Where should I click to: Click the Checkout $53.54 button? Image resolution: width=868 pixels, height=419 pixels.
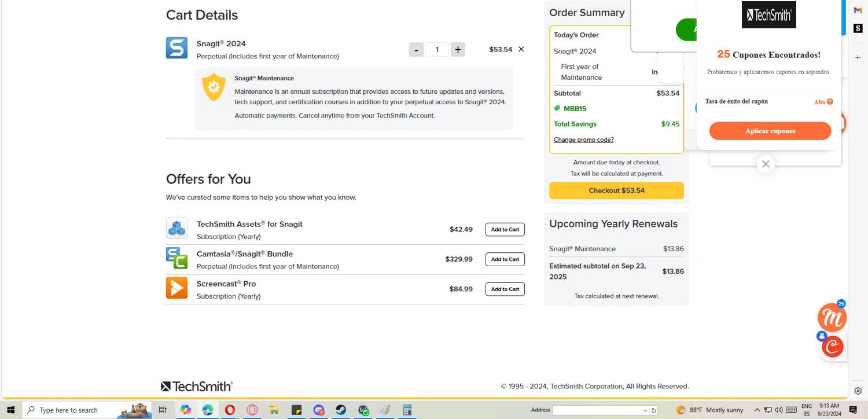616,190
